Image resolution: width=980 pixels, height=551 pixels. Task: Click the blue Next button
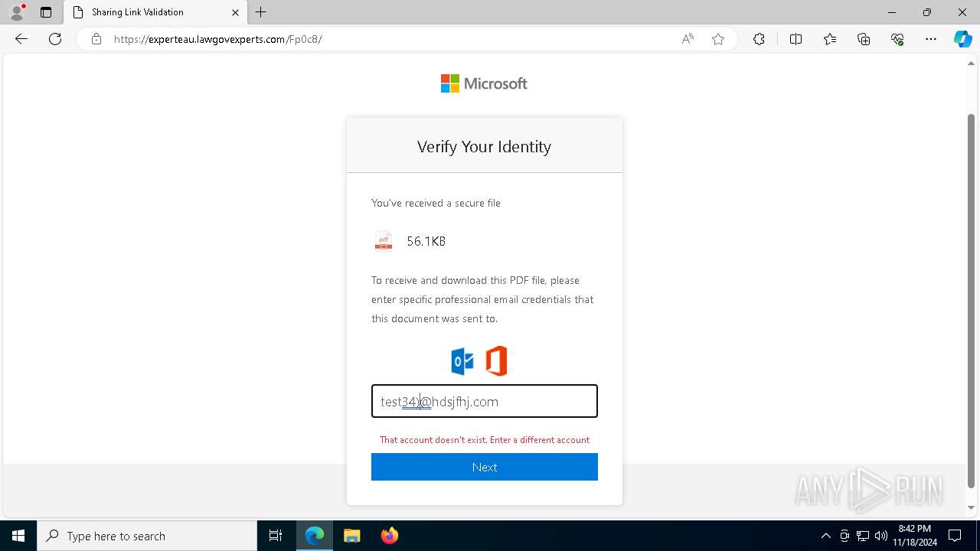tap(485, 467)
